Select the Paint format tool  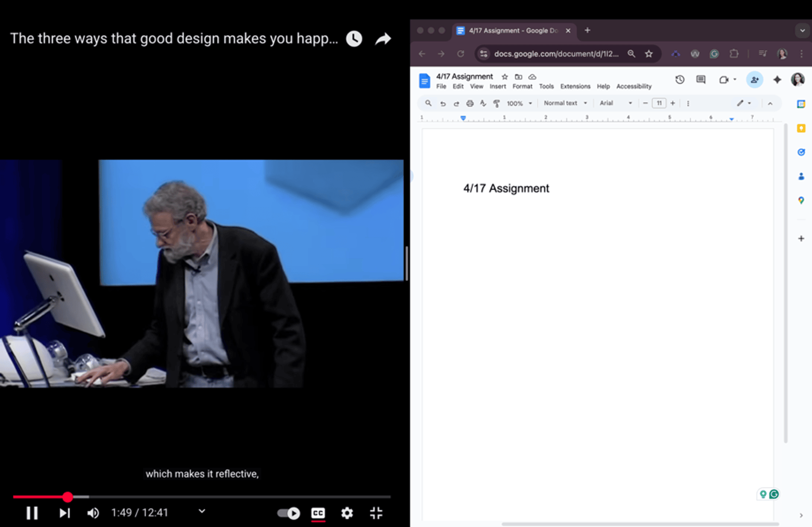(x=497, y=103)
